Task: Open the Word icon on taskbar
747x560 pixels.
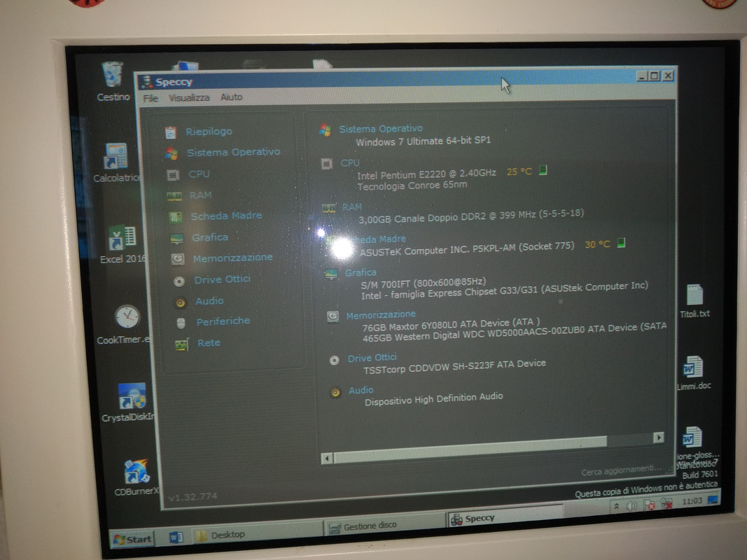Action: pyautogui.click(x=176, y=538)
